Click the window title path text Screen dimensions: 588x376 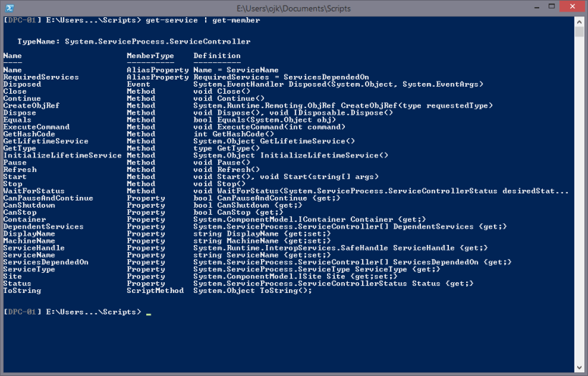(293, 7)
